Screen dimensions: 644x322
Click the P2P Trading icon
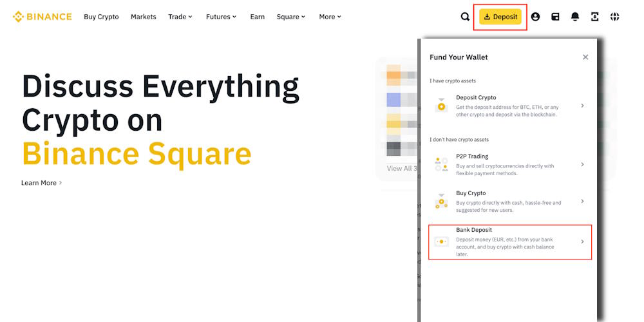coord(442,164)
